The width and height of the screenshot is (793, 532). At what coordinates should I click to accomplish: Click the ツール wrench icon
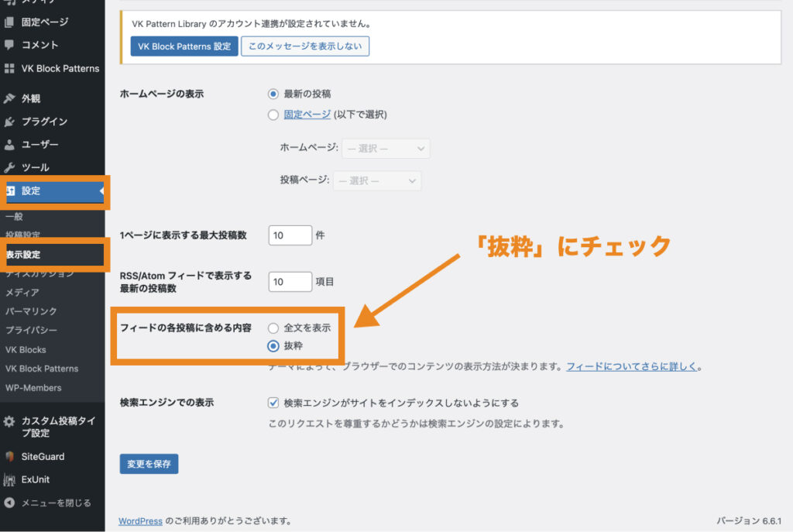coord(11,166)
